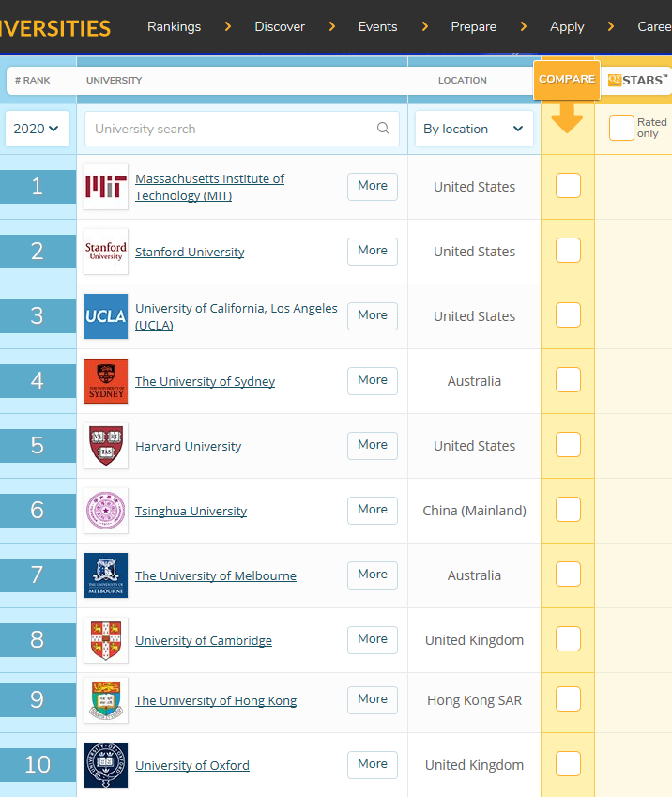672x797 pixels.
Task: Expand the By location dropdown
Action: (474, 129)
